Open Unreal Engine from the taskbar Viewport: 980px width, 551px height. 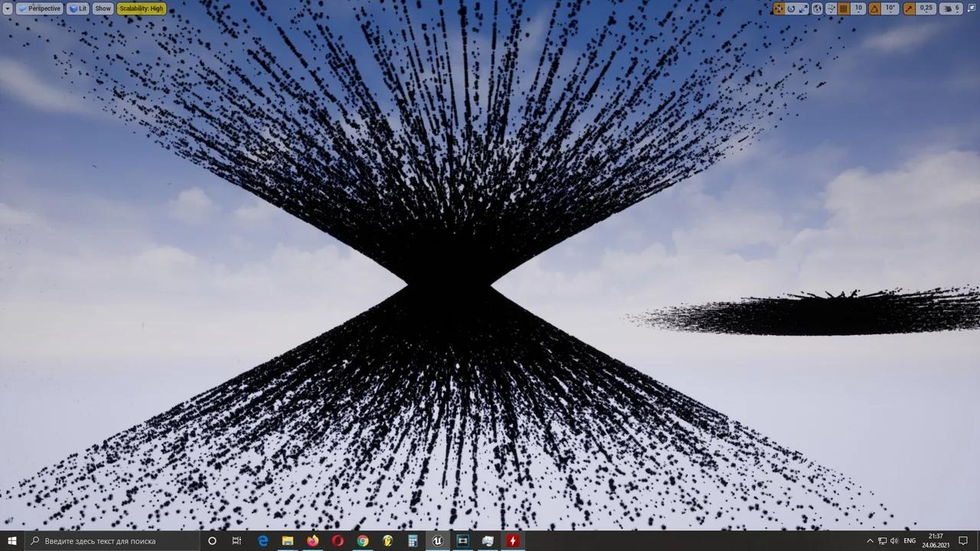[437, 541]
